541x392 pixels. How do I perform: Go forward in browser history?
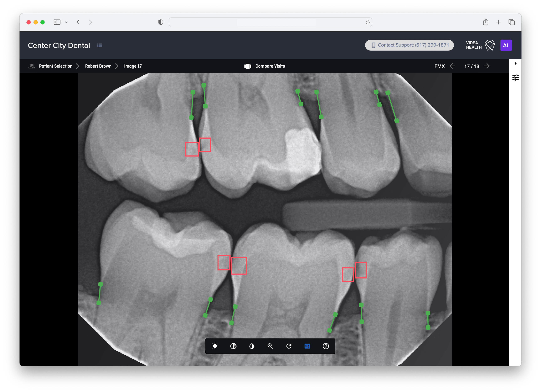point(90,22)
